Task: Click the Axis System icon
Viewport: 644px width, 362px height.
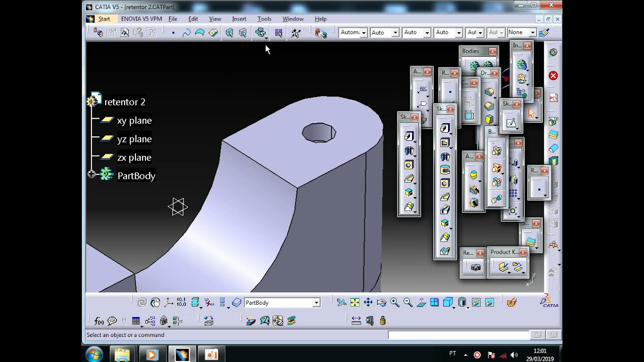Action: point(169,302)
